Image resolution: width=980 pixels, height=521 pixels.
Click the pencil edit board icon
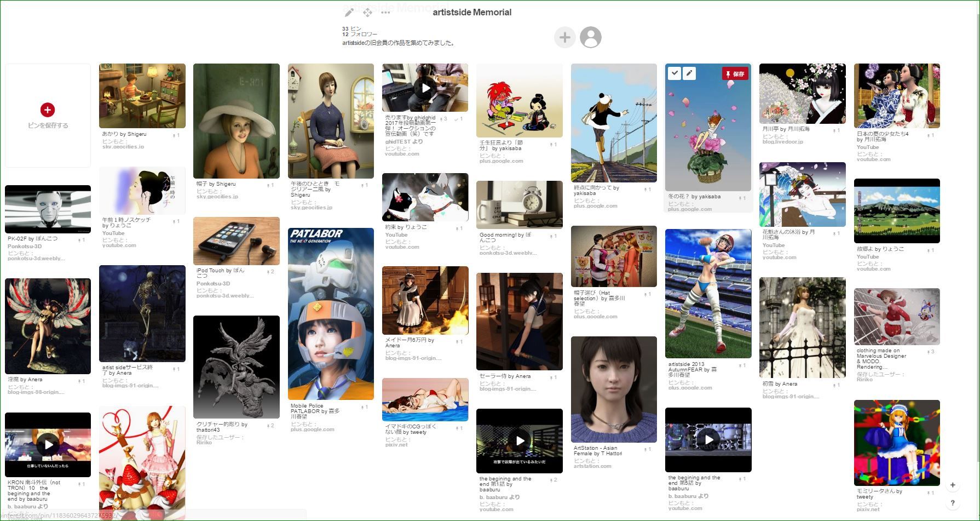coord(349,13)
